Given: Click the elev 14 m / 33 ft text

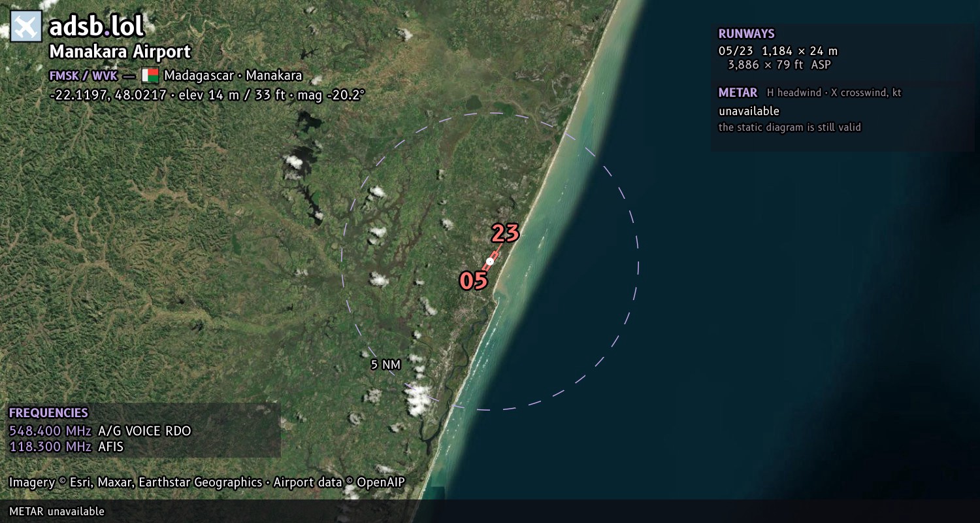Looking at the screenshot, I should [226, 95].
